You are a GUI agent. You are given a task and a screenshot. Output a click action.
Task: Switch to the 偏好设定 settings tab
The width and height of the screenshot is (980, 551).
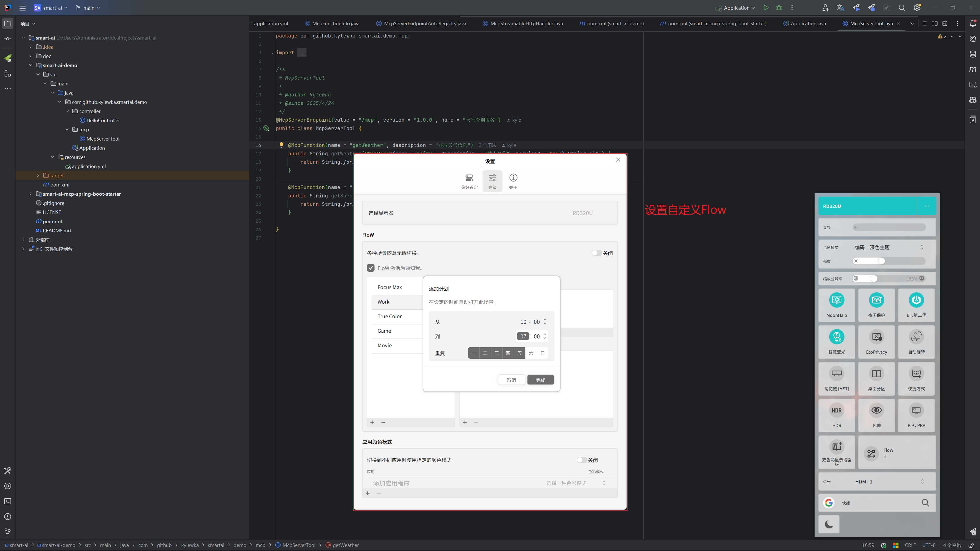(469, 181)
